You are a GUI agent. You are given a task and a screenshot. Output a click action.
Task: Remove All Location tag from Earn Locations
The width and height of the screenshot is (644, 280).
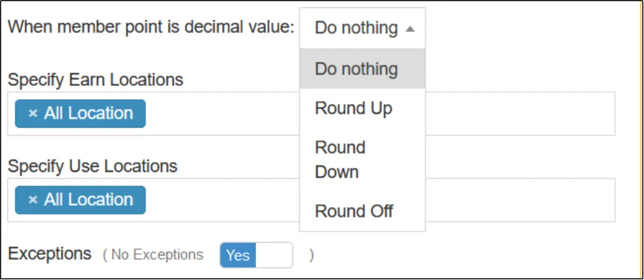[33, 114]
